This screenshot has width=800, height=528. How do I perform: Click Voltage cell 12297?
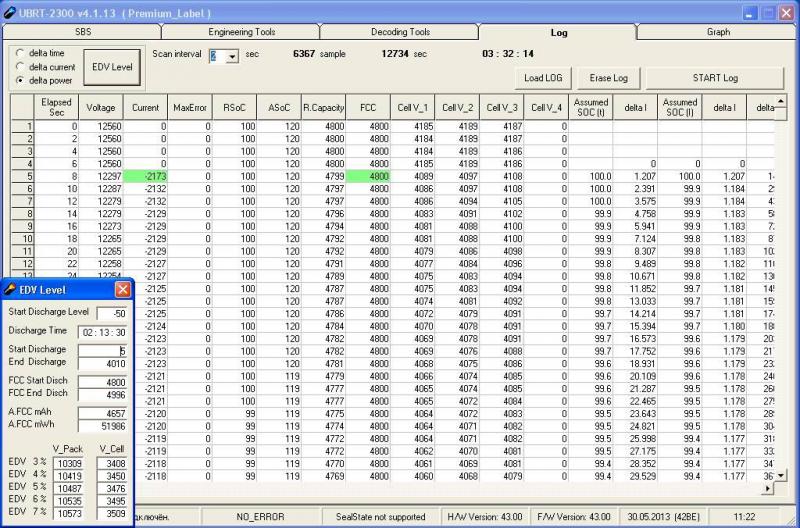click(x=101, y=177)
